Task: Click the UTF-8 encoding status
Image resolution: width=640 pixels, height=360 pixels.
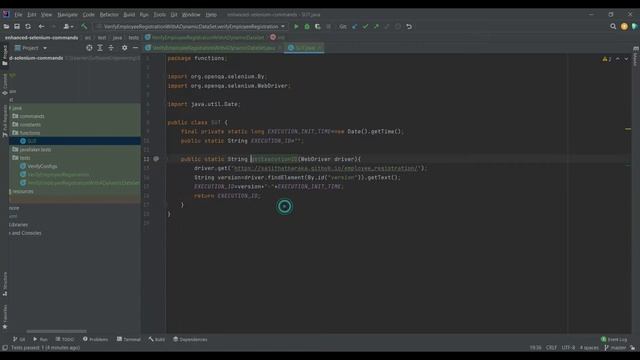Action: click(568, 348)
